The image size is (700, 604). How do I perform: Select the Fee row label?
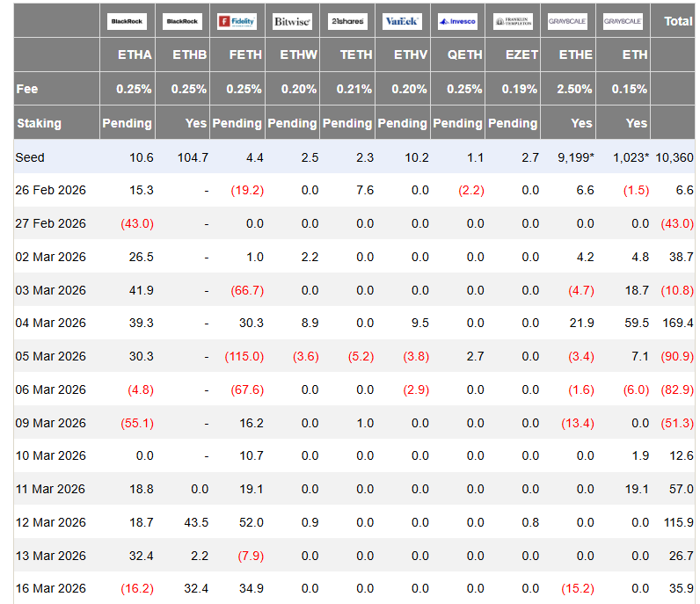[x=26, y=89]
